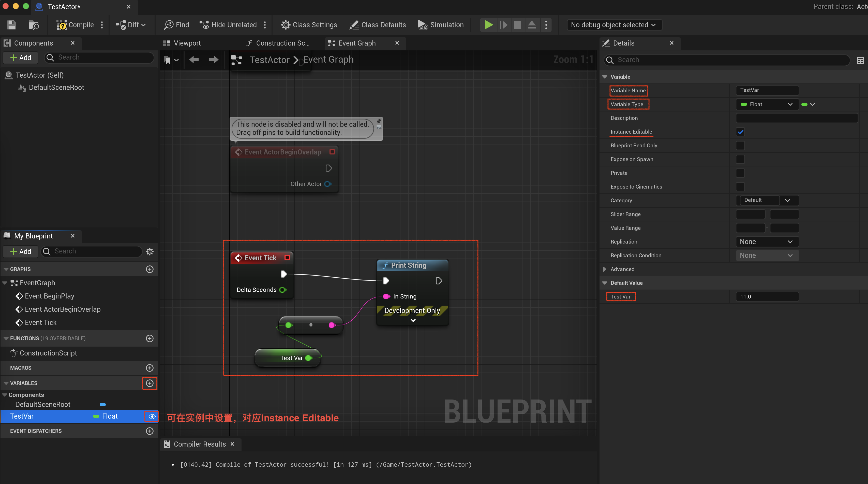868x484 pixels.
Task: Click the Variable Name text field
Action: click(767, 90)
